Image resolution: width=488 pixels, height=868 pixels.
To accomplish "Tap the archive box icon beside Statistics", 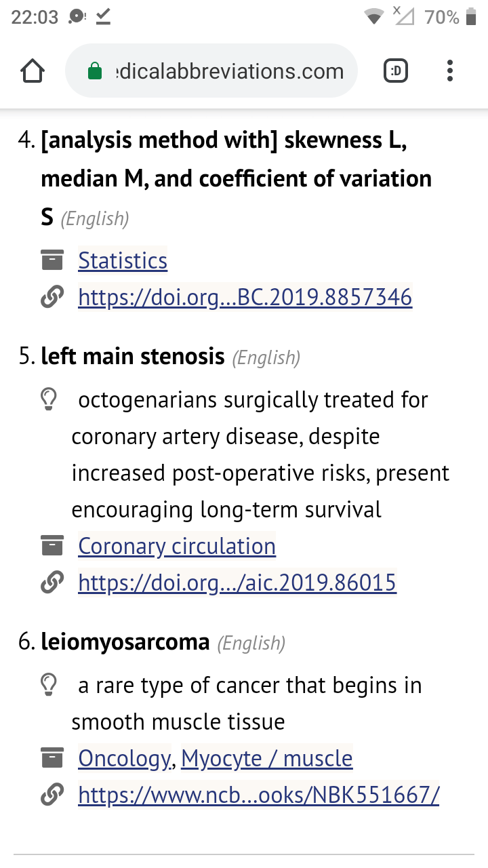I will pyautogui.click(x=52, y=260).
